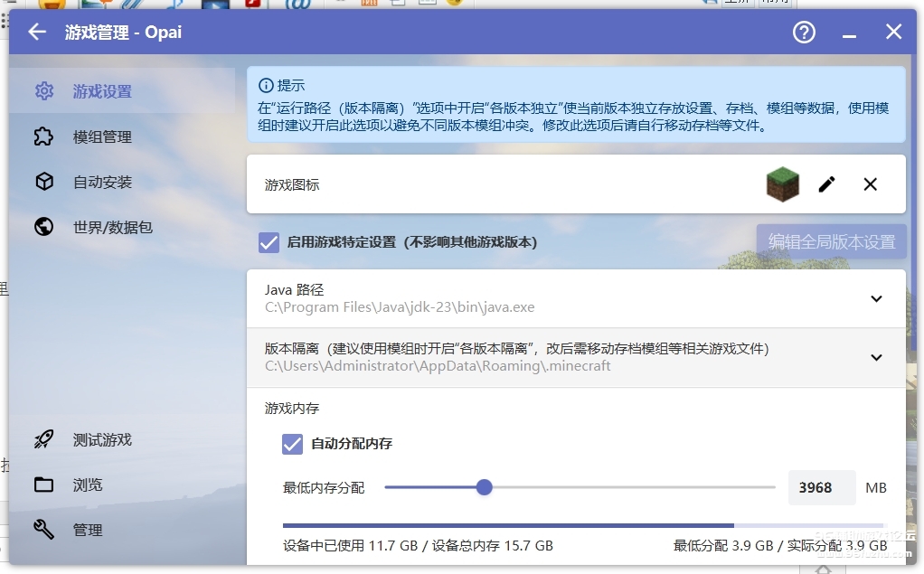Viewport: 924px width, 574px height.
Task: Switch to 自动安装 tab
Action: 102,183
